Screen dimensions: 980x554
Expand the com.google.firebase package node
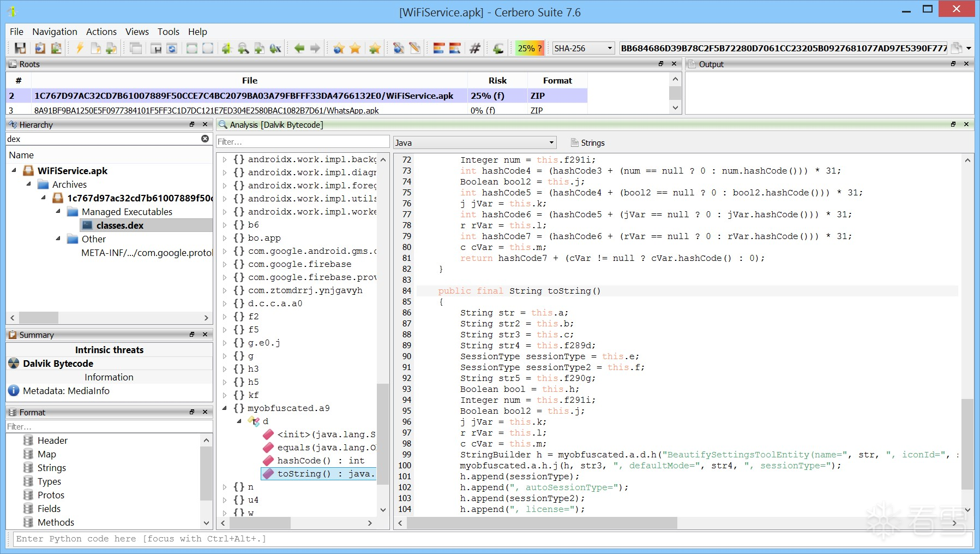click(x=225, y=264)
